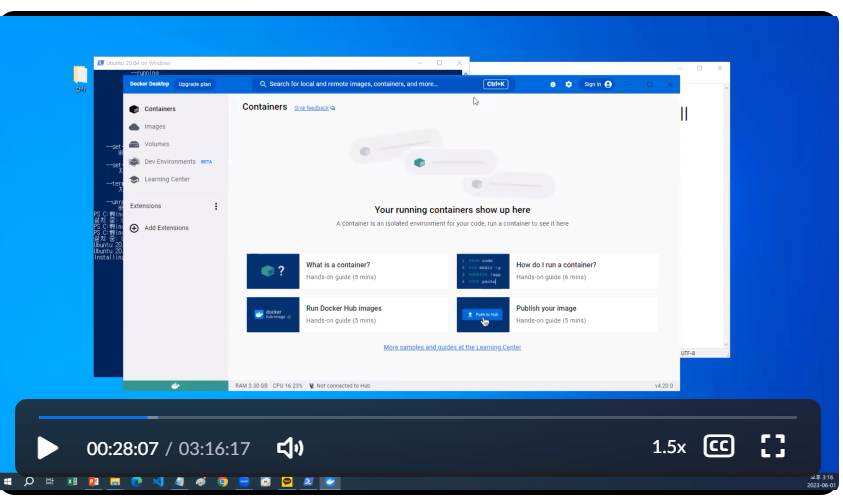Click the Dev Environments icon
The width and height of the screenshot is (843, 496).
(x=134, y=162)
